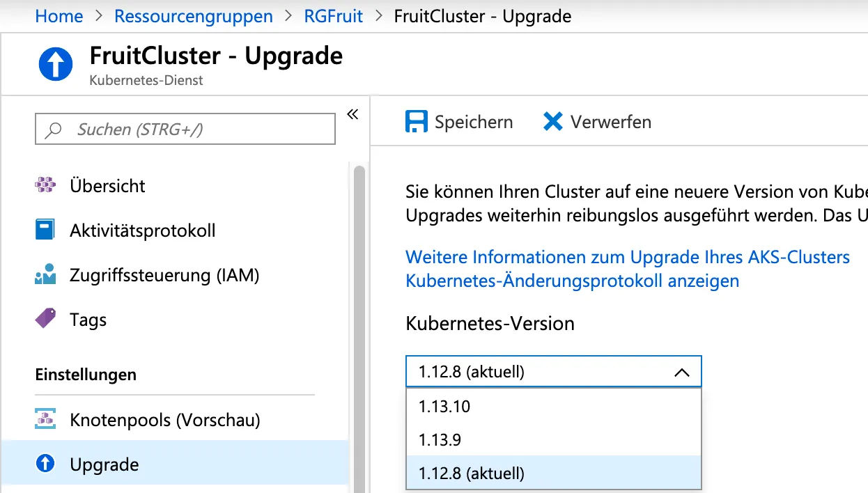Click the Upgrade arrow icon in sidebar
Screen dimensions: 868x493
coord(45,464)
